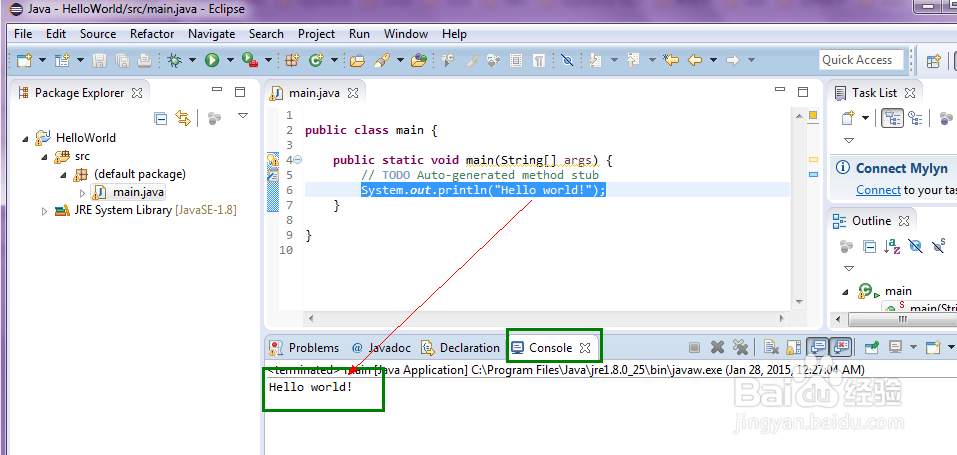Open the Navigate menu
This screenshot has height=455, width=957.
212,34
